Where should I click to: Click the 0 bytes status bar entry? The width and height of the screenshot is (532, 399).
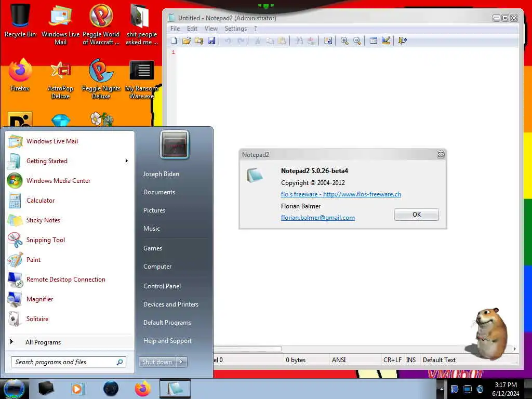[296, 360]
